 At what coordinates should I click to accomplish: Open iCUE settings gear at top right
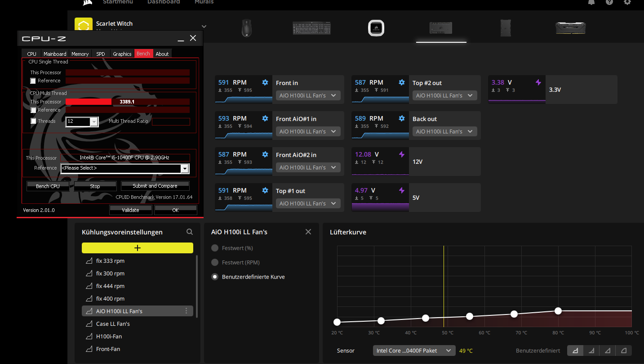point(627,2)
